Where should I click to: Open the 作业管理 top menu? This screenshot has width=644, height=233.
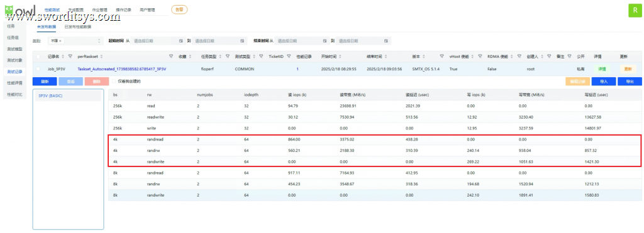click(x=100, y=10)
